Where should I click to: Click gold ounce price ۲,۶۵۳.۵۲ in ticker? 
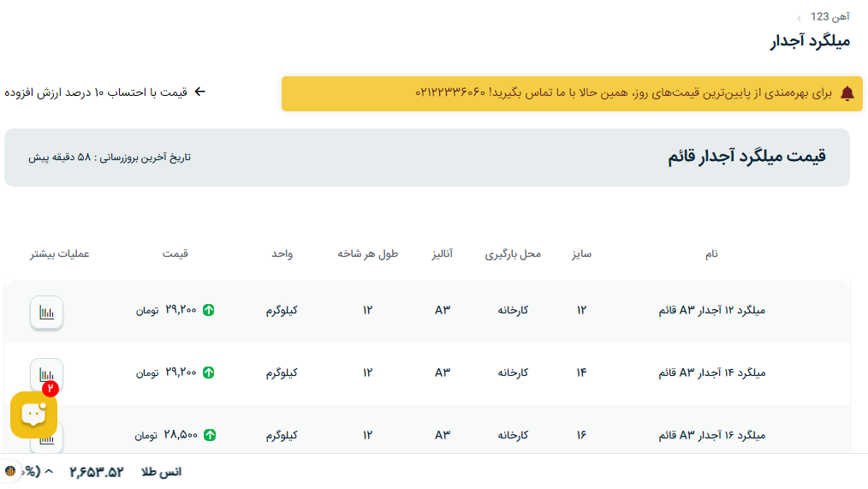[97, 472]
